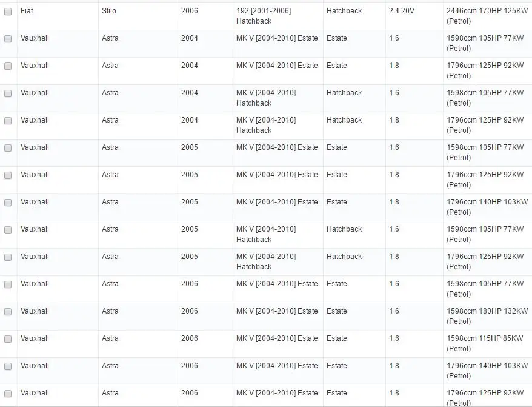Tick the 2004 Astra Hatchback 1.6 checkbox
The width and height of the screenshot is (532, 407).
(x=8, y=93)
